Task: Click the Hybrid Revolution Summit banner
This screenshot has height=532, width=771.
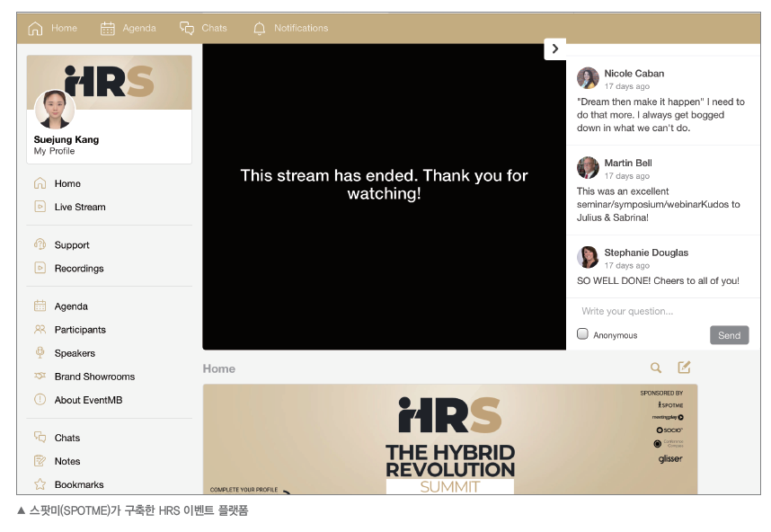Action: pyautogui.click(x=450, y=439)
